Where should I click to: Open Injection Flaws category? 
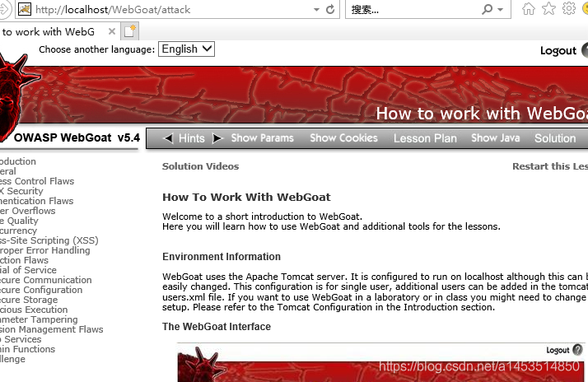tap(24, 260)
